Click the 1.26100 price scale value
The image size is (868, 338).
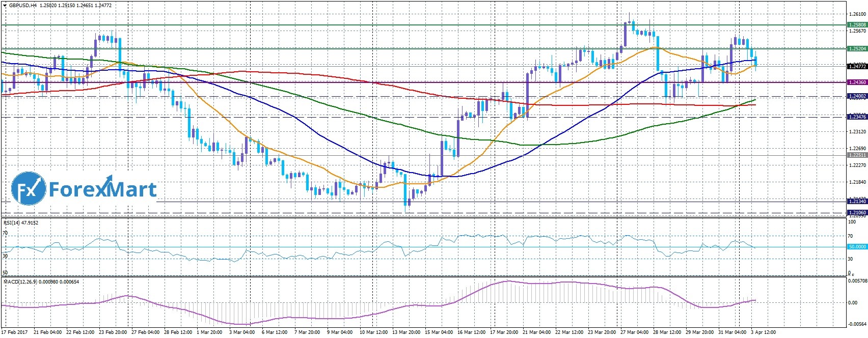(x=858, y=14)
